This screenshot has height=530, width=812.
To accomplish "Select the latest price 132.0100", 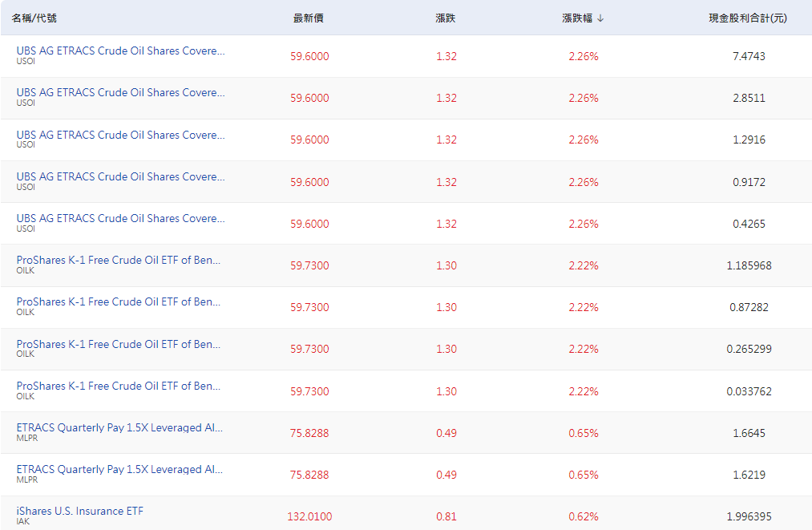I will [309, 516].
